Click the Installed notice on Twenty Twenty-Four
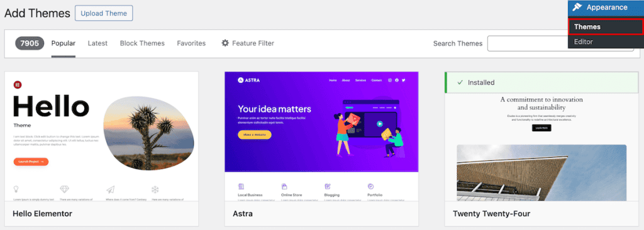The image size is (644, 230). point(541,82)
